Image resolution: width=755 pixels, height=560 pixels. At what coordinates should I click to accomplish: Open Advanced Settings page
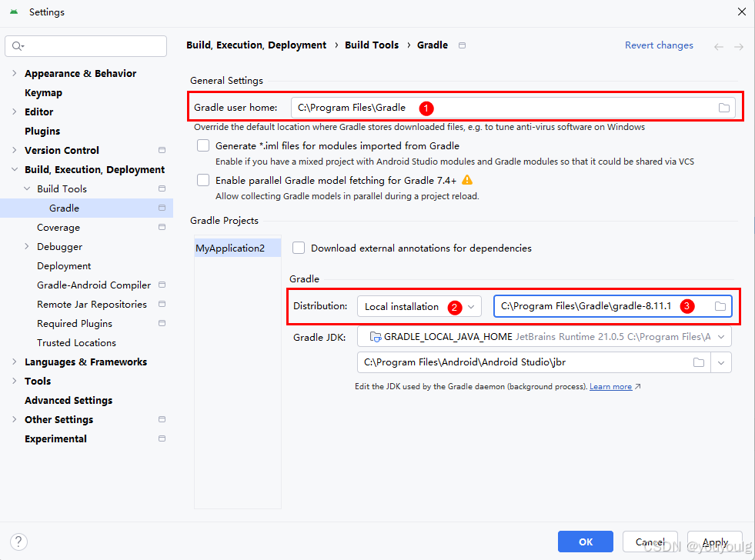click(68, 401)
